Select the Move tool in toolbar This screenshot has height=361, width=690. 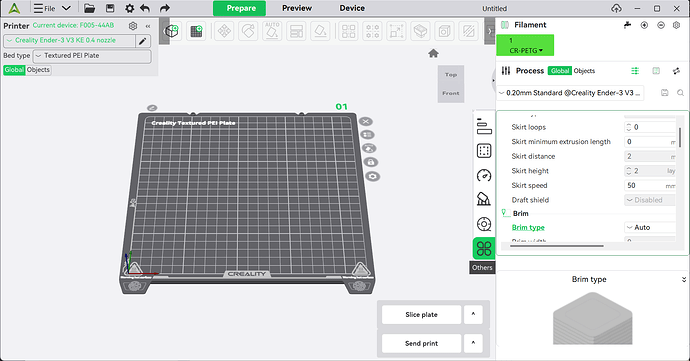click(x=224, y=31)
